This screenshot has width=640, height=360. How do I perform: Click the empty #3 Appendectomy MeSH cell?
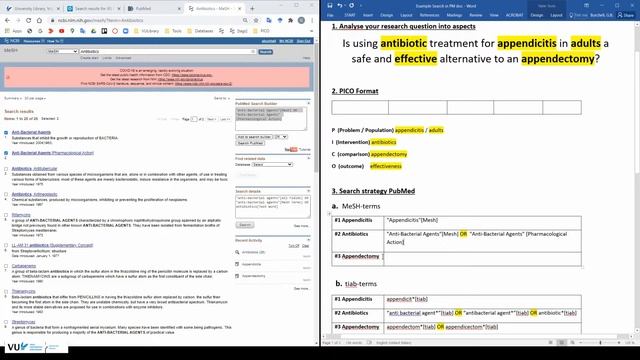coord(482,259)
